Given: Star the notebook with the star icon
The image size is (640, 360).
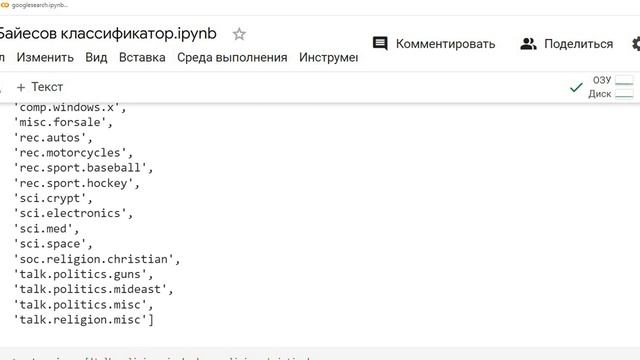Looking at the screenshot, I should [x=239, y=34].
